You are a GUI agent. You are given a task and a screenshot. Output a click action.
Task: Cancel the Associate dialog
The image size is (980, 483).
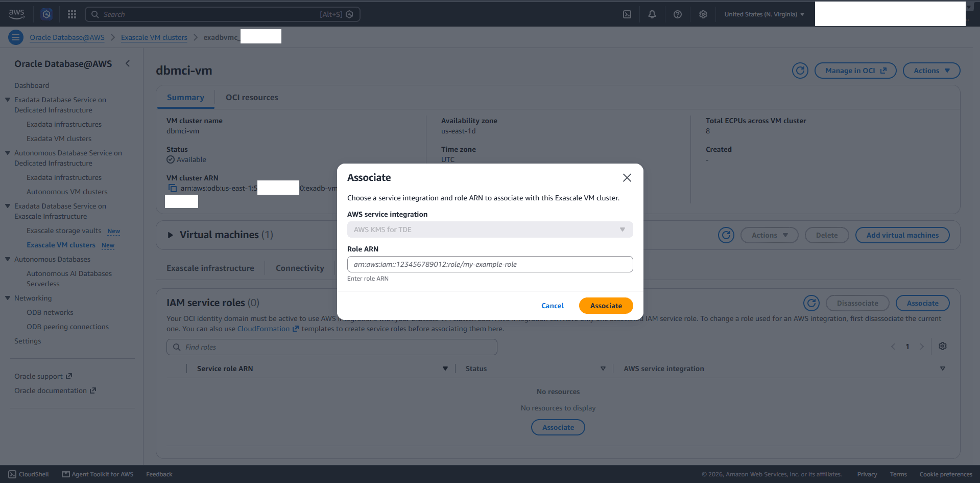(x=553, y=306)
